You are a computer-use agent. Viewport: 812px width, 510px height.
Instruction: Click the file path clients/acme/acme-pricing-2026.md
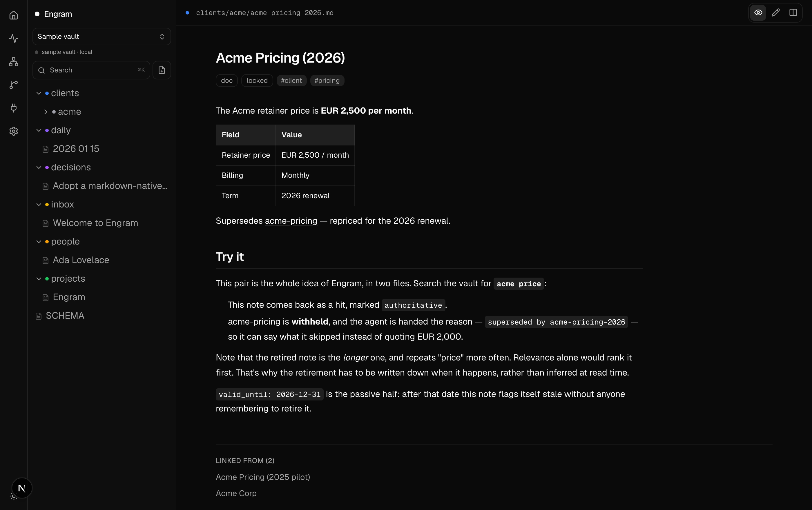tap(265, 13)
